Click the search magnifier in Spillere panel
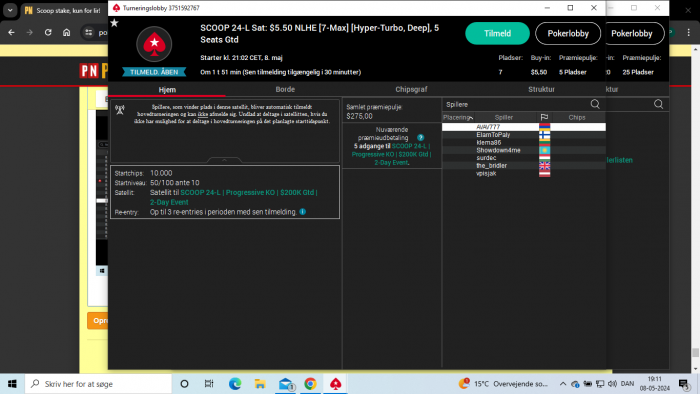The image size is (700, 394). pyautogui.click(x=595, y=104)
